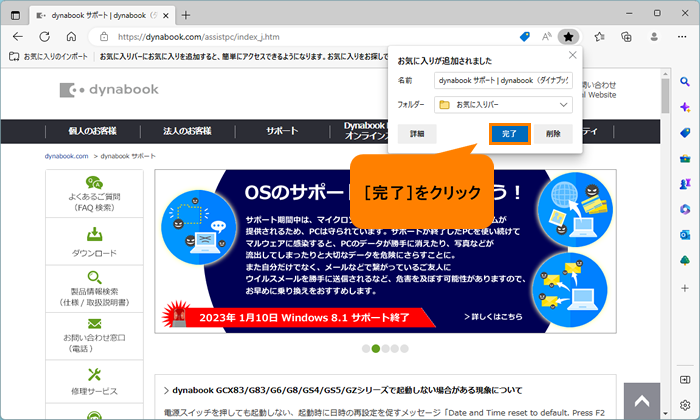Open the 個人のお客様 menu
The image size is (700, 420).
point(92,131)
